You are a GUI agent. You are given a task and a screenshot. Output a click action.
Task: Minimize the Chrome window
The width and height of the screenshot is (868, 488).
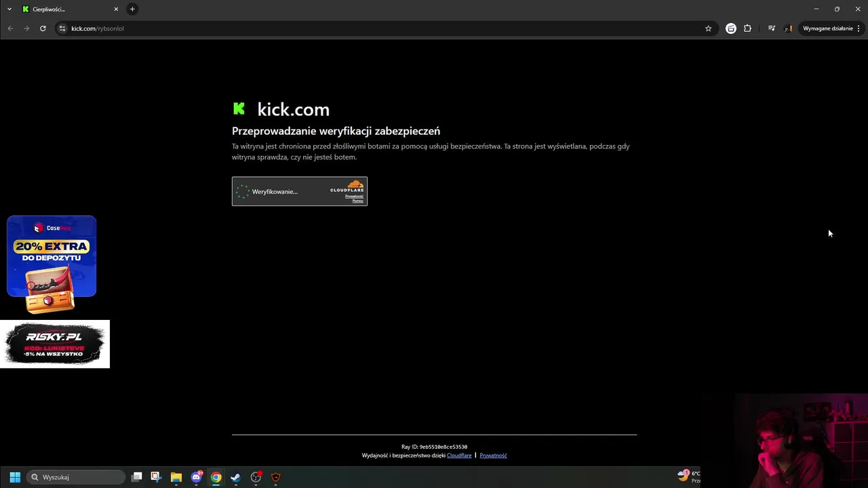coord(816,9)
